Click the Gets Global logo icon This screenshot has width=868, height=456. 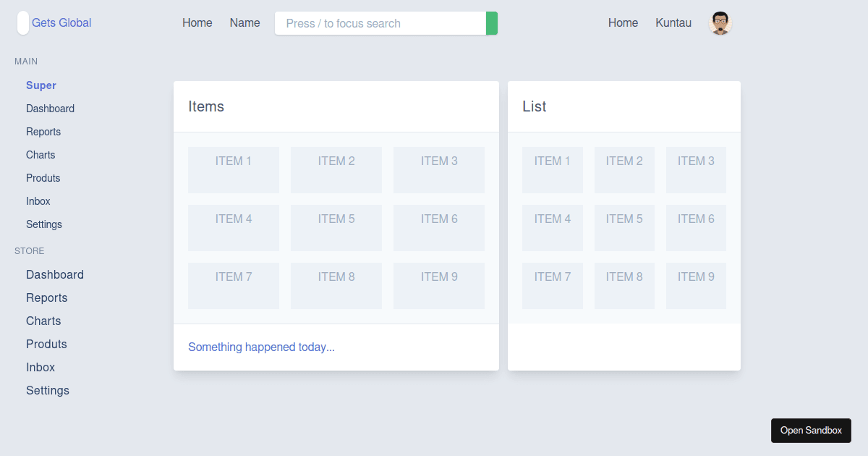tap(22, 22)
